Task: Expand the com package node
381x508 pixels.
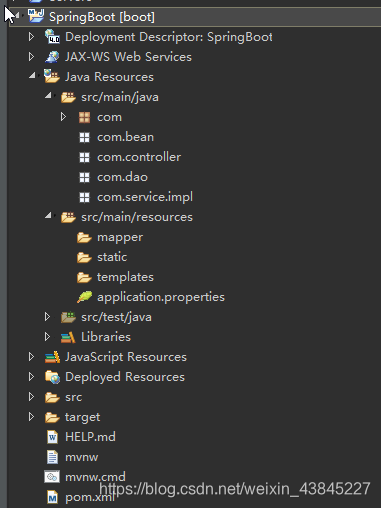Action: coord(63,117)
